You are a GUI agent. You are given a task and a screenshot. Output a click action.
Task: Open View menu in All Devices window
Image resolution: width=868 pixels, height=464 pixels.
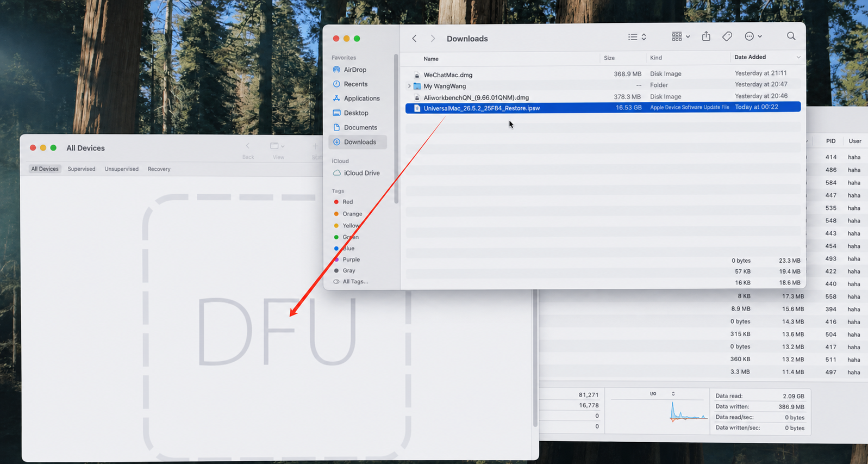coord(278,151)
